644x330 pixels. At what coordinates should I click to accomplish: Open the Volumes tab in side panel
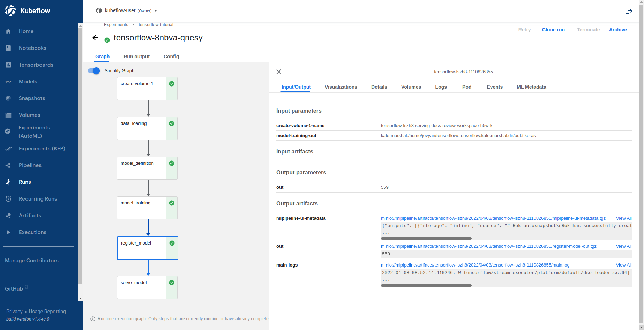point(411,87)
